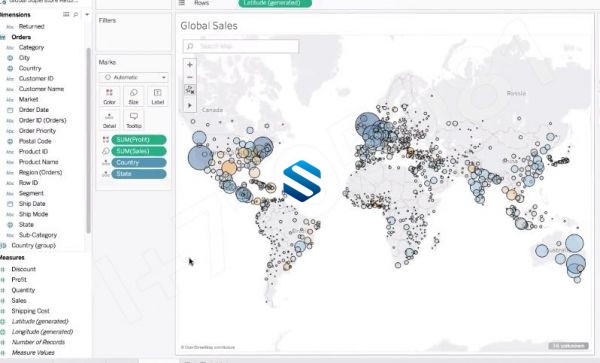This screenshot has width=600, height=363.
Task: Select the Shipping Cost measure
Action: click(30, 311)
